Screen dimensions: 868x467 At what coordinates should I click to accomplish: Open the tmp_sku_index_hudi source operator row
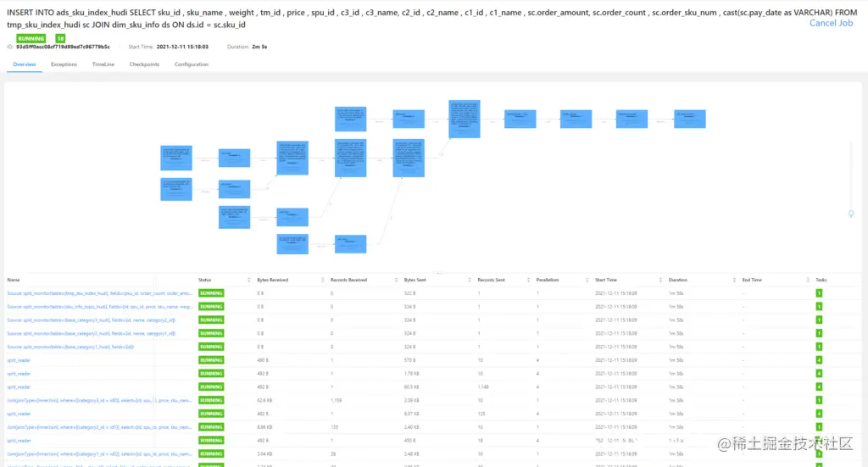pyautogui.click(x=100, y=293)
